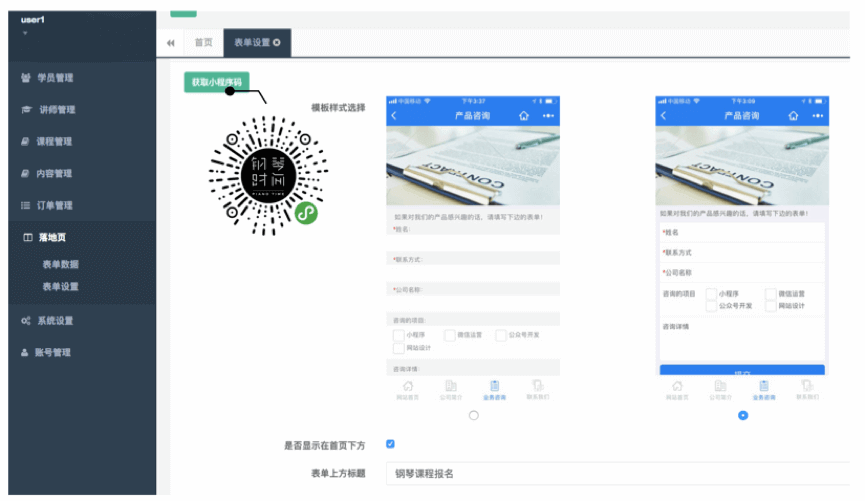865x501 pixels.
Task: Switch to the 首页 tab
Action: [203, 43]
